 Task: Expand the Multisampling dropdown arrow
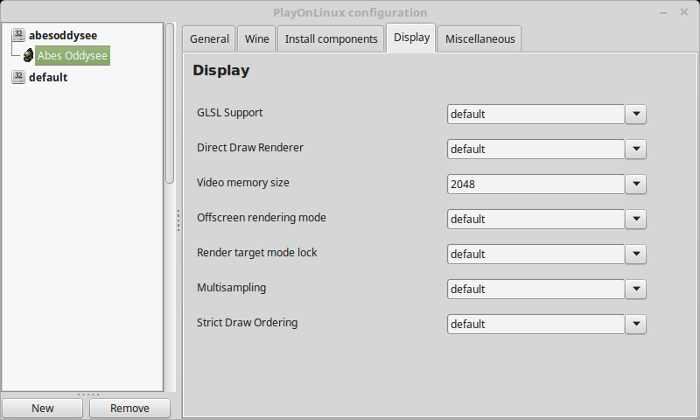[x=636, y=289]
